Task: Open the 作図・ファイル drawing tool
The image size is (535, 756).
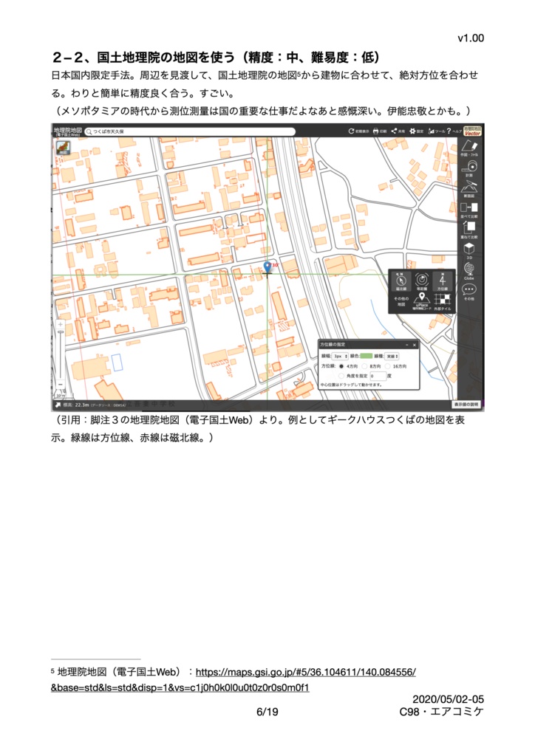Action: pos(469,148)
